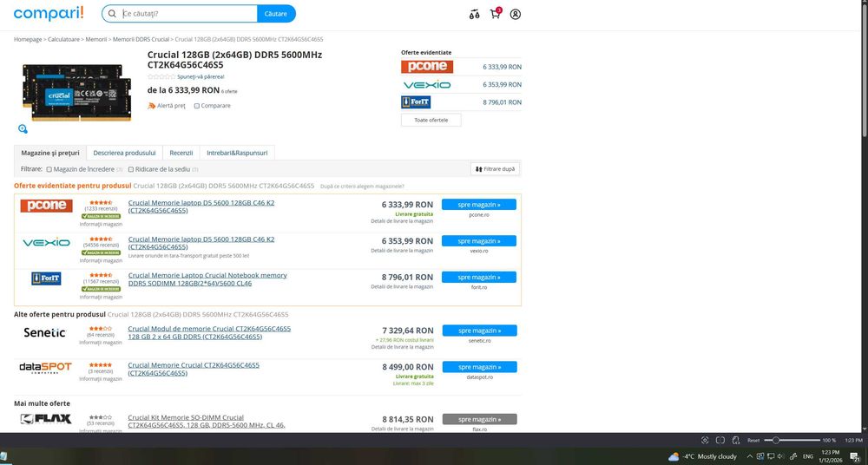This screenshot has height=465, width=868.
Task: Show hidden icons chevron in system tray
Action: tap(750, 456)
